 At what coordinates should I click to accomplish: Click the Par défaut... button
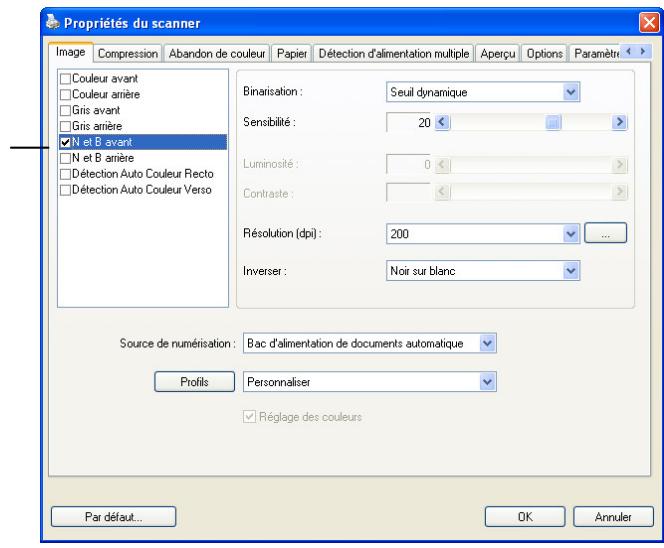[113, 517]
